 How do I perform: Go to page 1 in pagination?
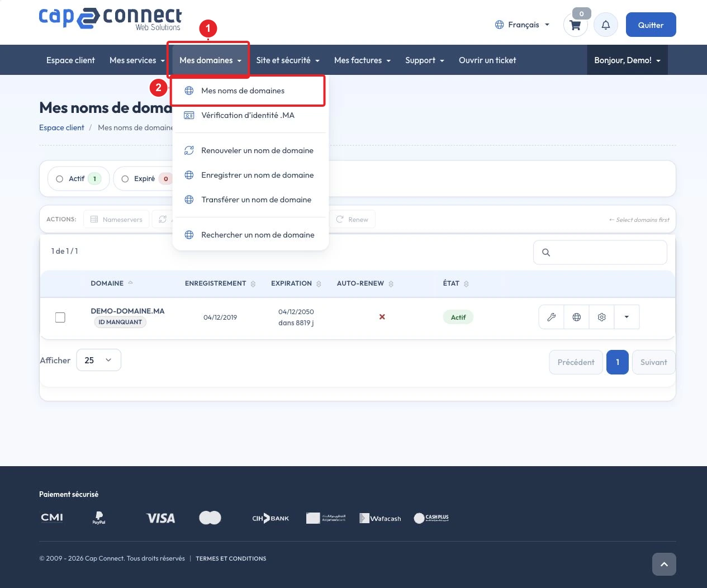(x=618, y=362)
